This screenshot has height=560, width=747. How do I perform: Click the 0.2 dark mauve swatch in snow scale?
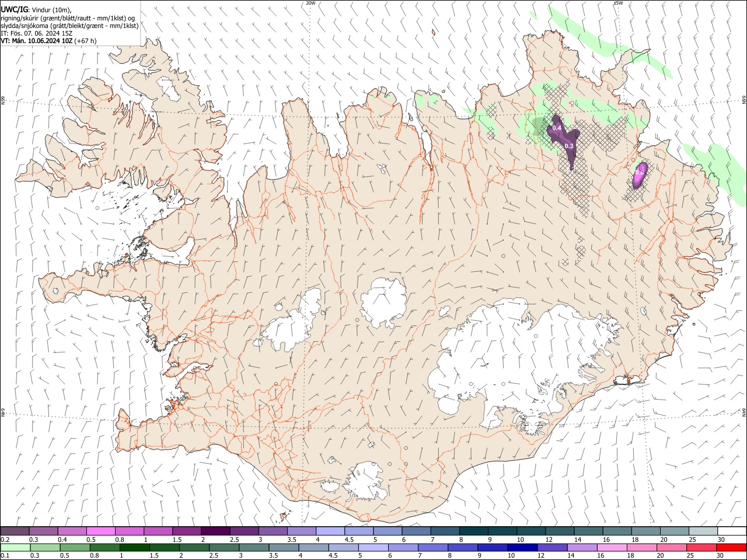15,531
